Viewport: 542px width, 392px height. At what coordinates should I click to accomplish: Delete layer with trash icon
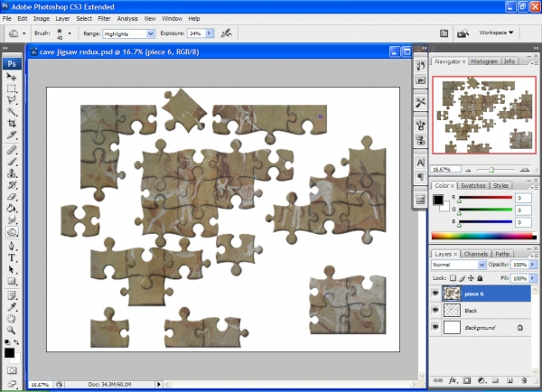click(x=524, y=380)
